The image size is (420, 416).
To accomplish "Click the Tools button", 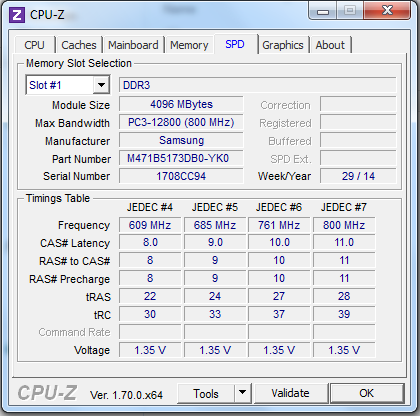I will [x=206, y=393].
